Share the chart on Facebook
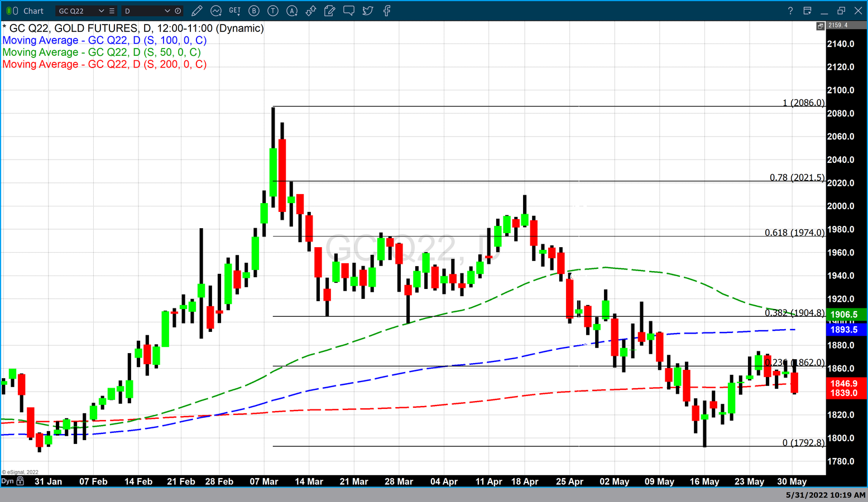868x502 pixels. (386, 11)
